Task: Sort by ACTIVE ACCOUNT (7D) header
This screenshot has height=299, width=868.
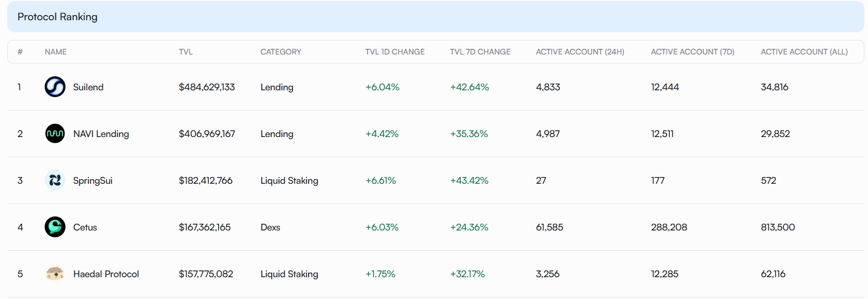Action: 692,52
